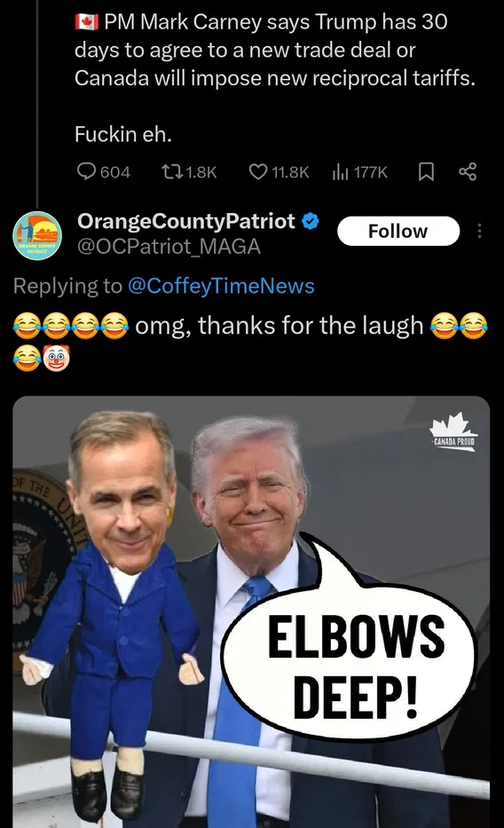Open the @OCPatriot_MAGA handle
Screen dimensions: 504x828
coord(169,247)
